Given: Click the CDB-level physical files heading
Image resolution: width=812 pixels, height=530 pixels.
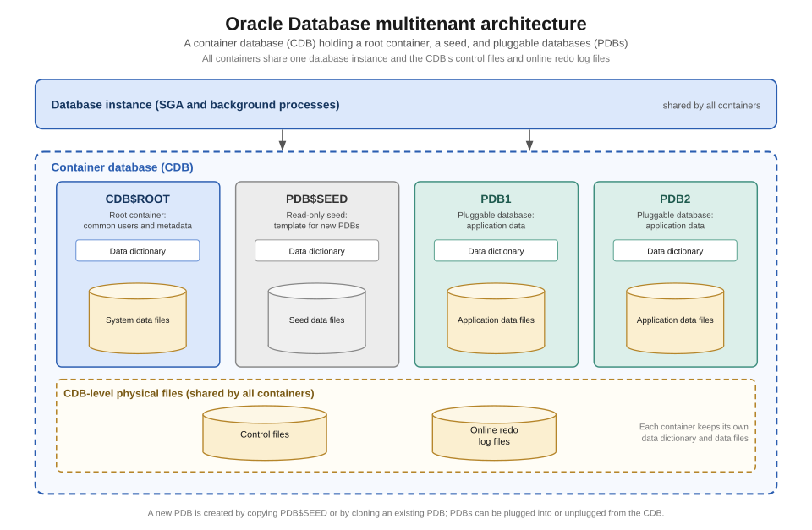Looking at the screenshot, I should tap(189, 393).
